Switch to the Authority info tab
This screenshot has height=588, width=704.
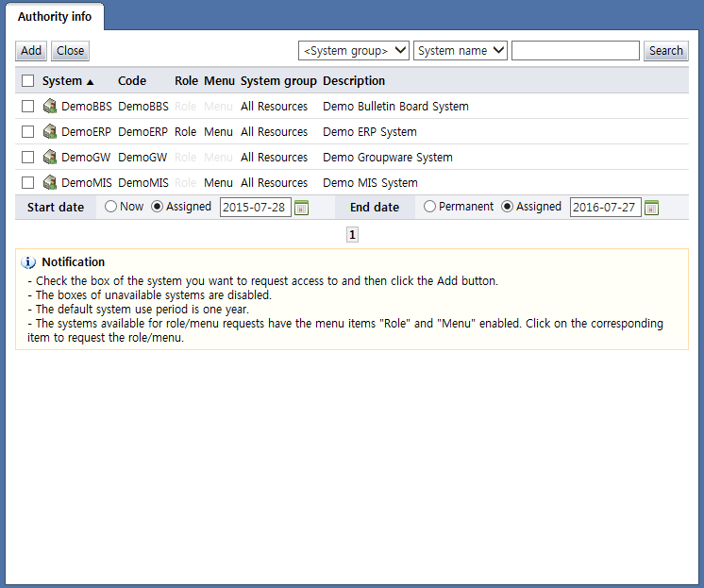tap(56, 16)
